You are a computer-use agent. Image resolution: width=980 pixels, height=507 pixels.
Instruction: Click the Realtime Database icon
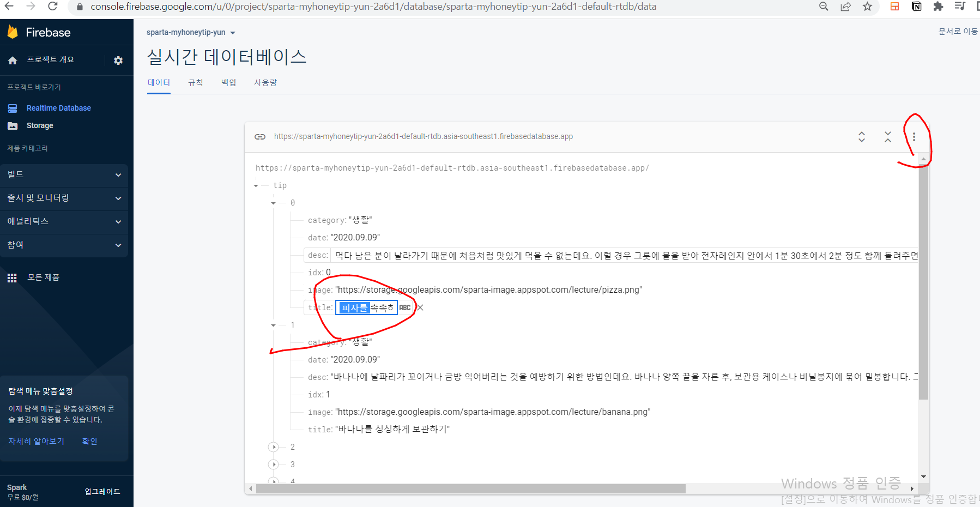[13, 108]
